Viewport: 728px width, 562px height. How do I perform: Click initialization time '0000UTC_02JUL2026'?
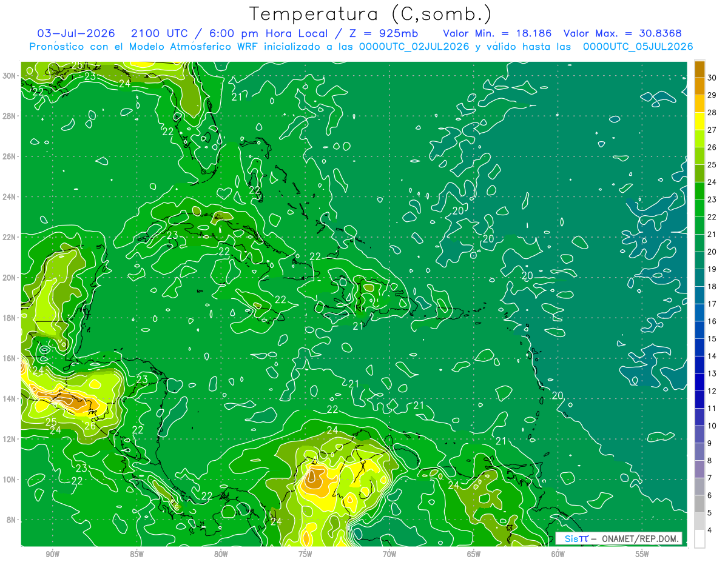pyautogui.click(x=414, y=46)
